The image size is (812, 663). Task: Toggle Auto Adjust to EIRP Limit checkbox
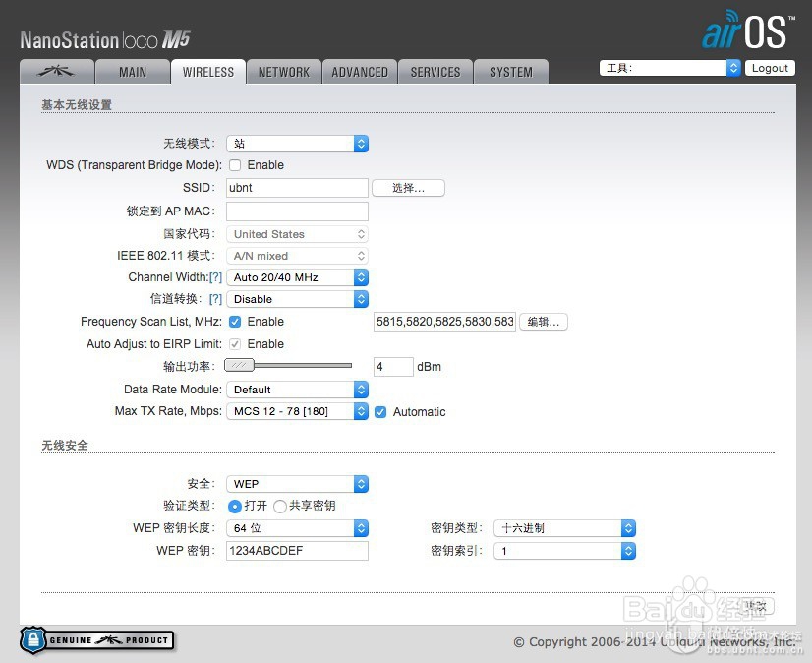(235, 344)
